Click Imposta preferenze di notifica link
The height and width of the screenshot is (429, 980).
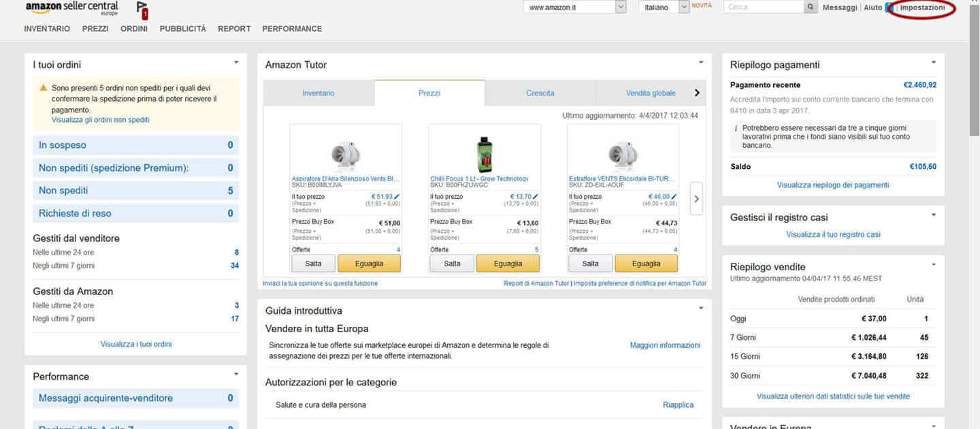coord(640,283)
